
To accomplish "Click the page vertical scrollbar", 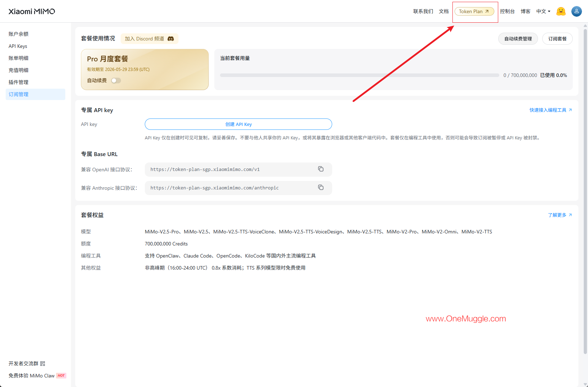I will pos(586,192).
